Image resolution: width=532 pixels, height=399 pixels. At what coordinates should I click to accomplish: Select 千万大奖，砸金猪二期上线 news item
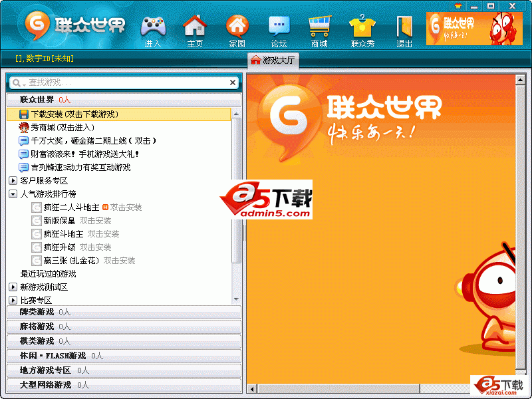(94, 141)
